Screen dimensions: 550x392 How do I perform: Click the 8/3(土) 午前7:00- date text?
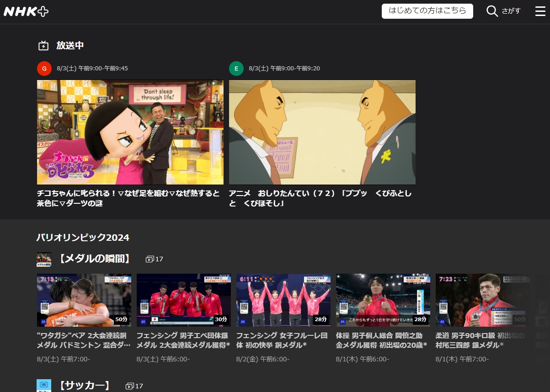point(64,359)
